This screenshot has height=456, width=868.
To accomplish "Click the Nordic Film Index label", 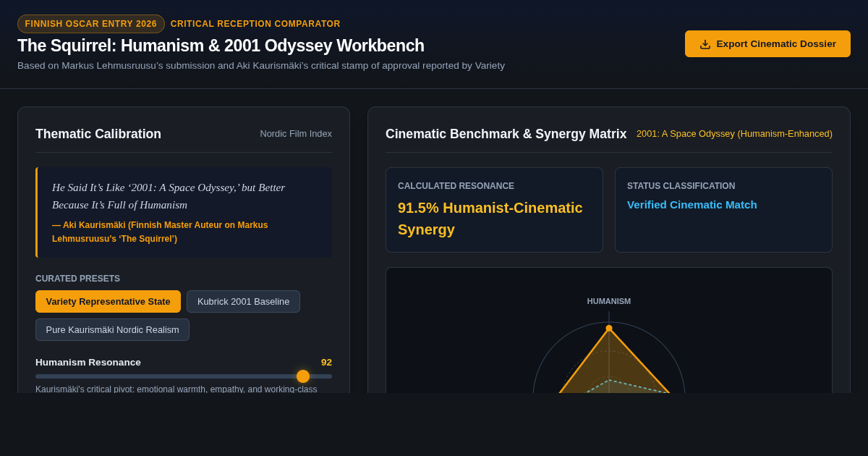I will [x=296, y=134].
